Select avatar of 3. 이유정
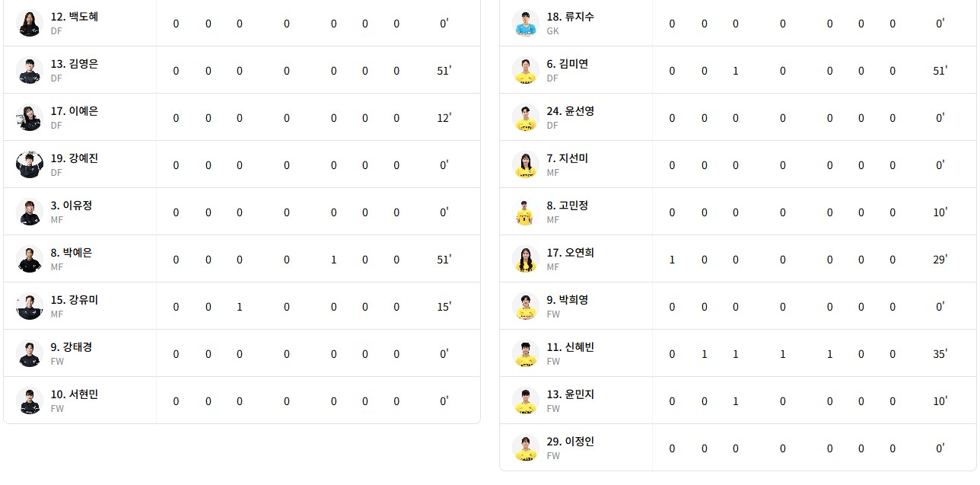The width and height of the screenshot is (980, 485). pyautogui.click(x=30, y=212)
